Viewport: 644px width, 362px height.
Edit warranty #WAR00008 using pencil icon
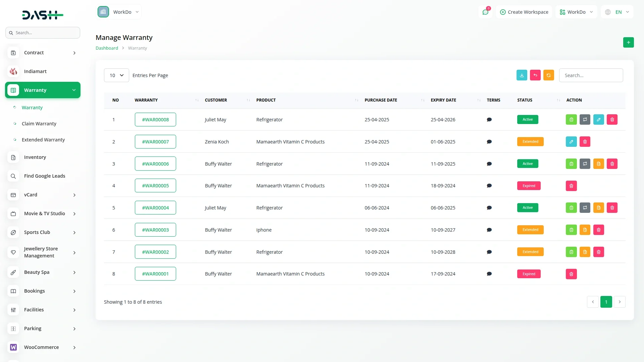point(598,120)
